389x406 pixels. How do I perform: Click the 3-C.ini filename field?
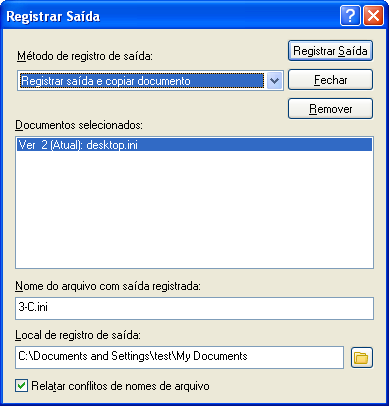[194, 308]
